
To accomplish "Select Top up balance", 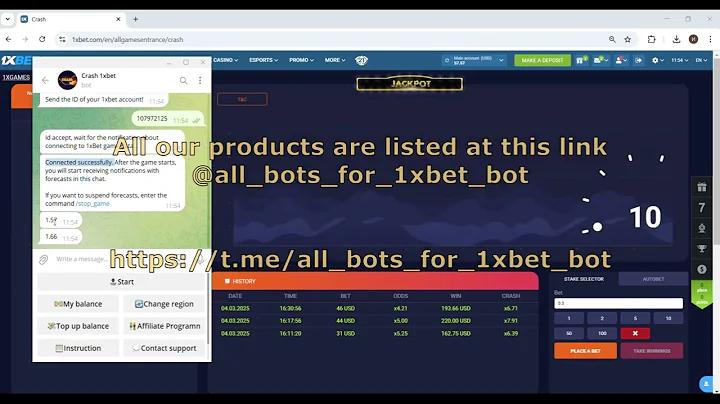I will click(x=78, y=326).
